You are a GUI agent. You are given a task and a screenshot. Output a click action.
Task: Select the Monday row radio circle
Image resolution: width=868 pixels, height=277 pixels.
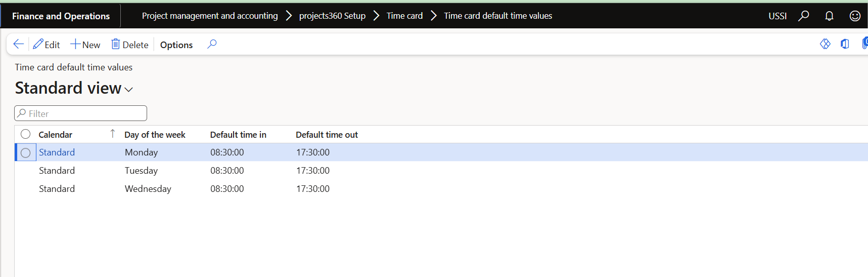pos(26,152)
